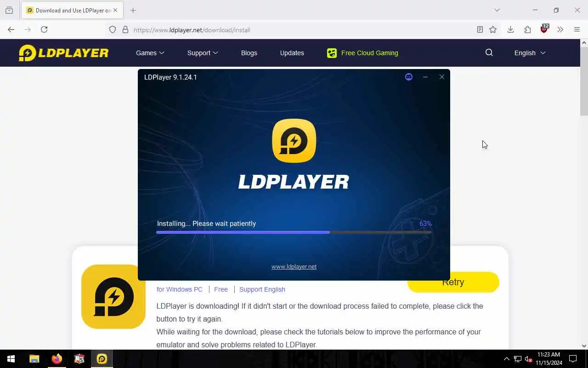588x368 pixels.
Task: Open the LDPlayer installer taskbar icon
Action: click(102, 359)
